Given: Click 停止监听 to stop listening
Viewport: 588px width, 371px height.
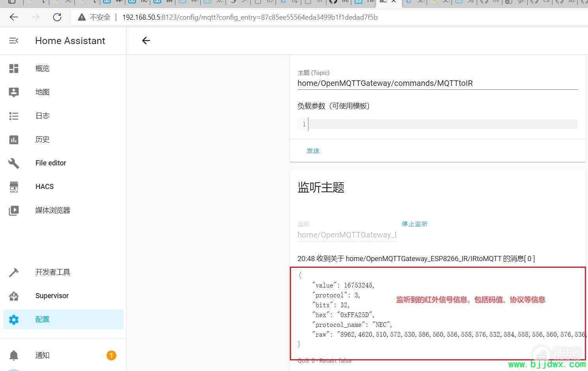Looking at the screenshot, I should [x=414, y=224].
